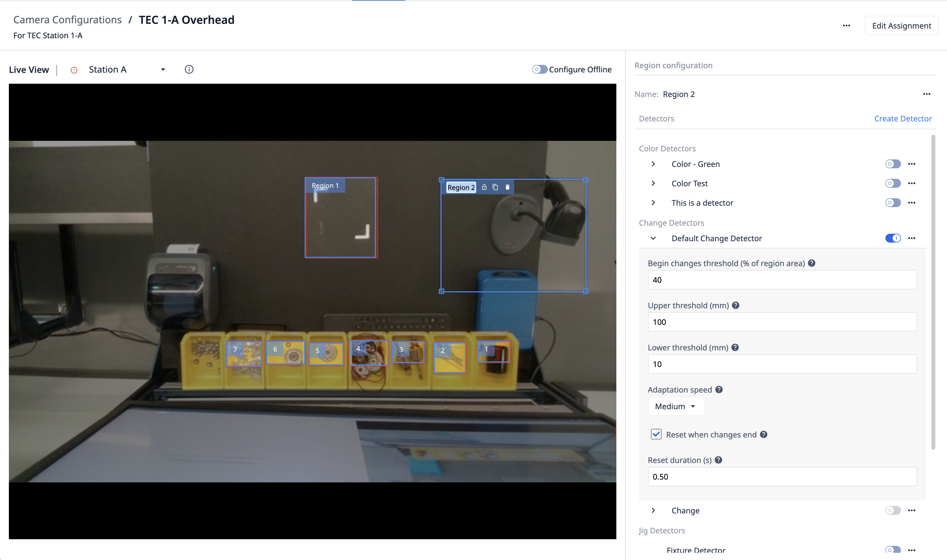Expand the Color Test detector
947x560 pixels.
click(653, 184)
